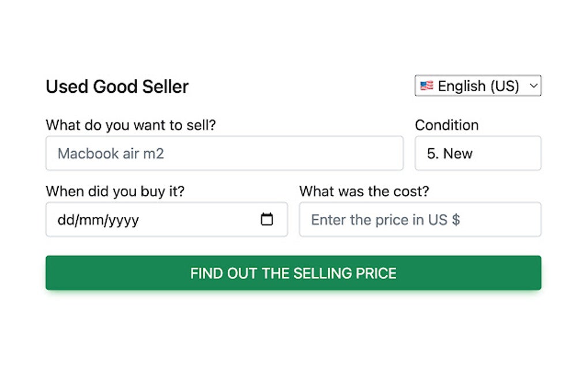588x368 pixels.
Task: Click the cost field labeled Enter the price
Action: pyautogui.click(x=420, y=219)
